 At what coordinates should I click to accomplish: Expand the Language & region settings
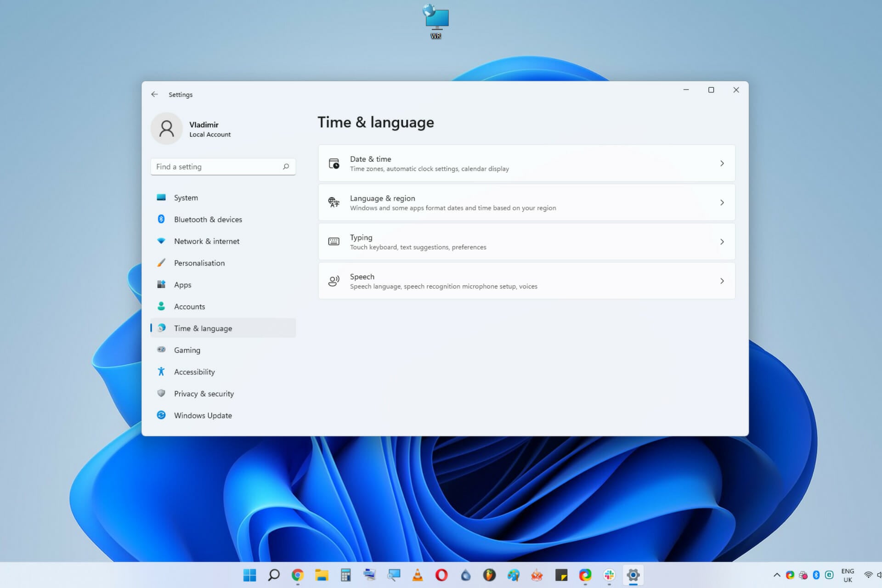click(526, 202)
